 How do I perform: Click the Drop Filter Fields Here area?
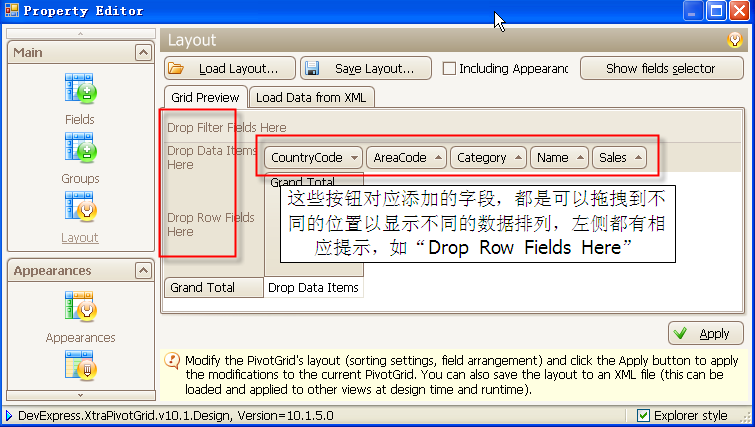tap(227, 128)
